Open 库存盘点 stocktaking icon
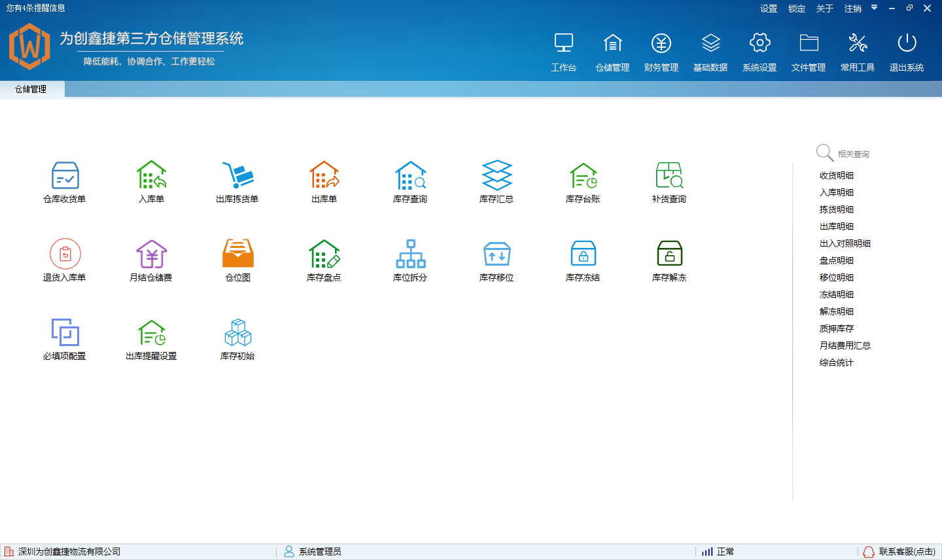Screen dimensions: 942x560 [x=324, y=254]
